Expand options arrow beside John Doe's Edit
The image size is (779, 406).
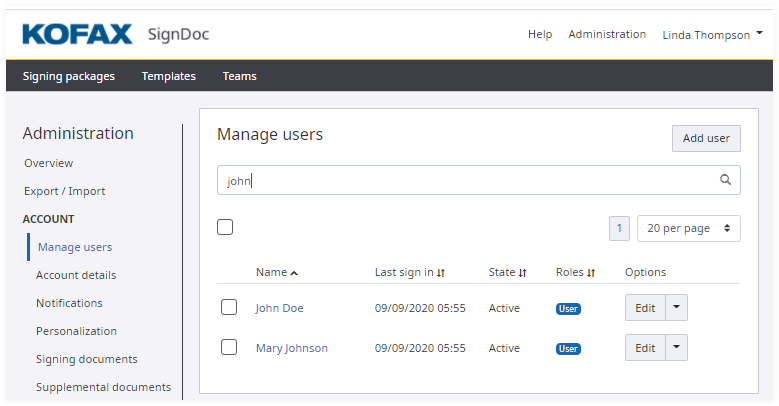(677, 308)
